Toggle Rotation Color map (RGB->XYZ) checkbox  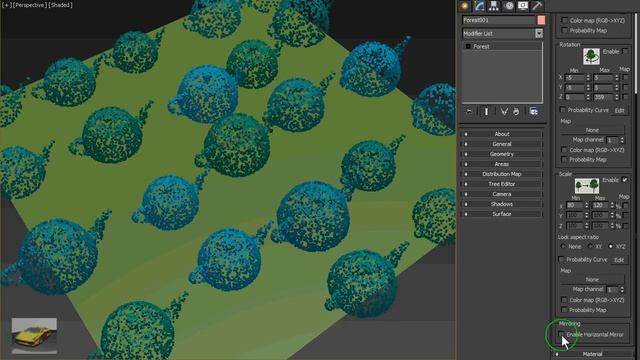[564, 150]
